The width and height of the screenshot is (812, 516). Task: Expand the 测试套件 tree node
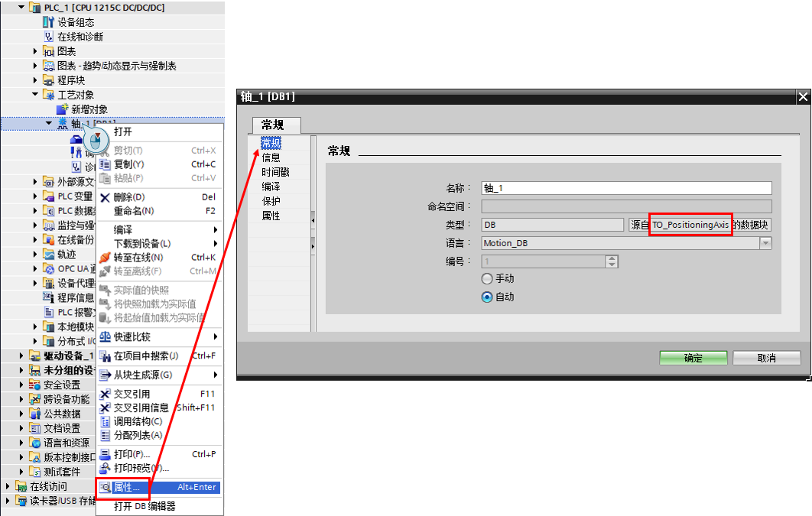click(x=21, y=471)
